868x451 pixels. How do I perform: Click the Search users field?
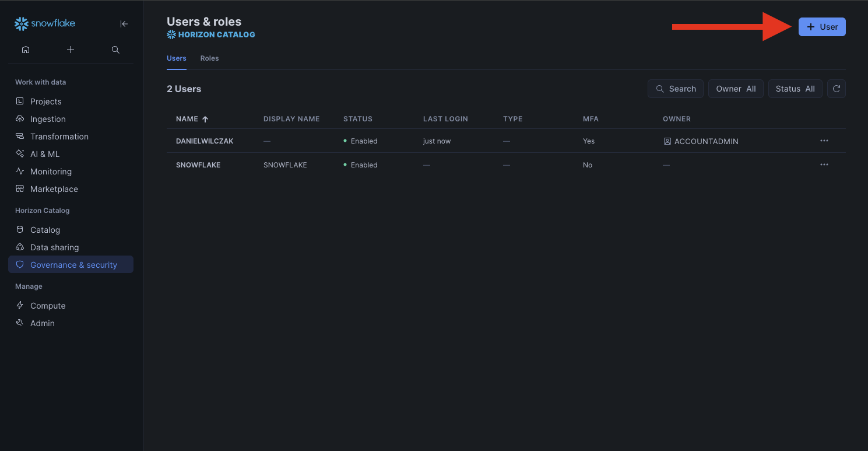tap(675, 89)
